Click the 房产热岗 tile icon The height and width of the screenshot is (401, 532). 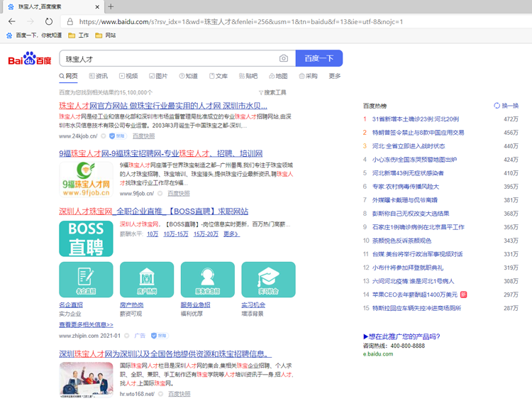click(x=147, y=280)
